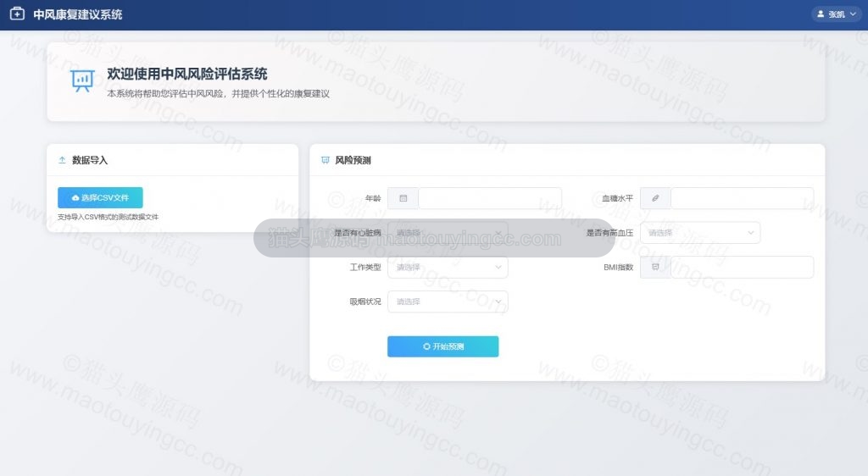Click the 选择CSV文件 button
This screenshot has width=868, height=476.
(x=100, y=197)
